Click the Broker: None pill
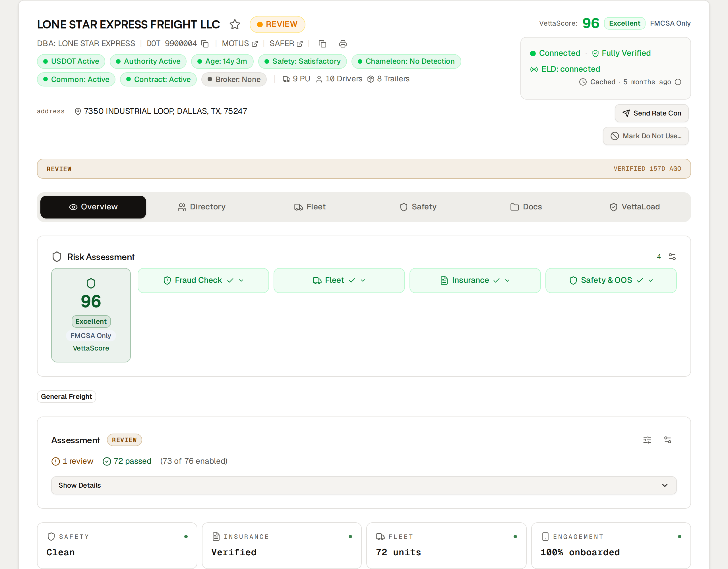 pos(234,79)
